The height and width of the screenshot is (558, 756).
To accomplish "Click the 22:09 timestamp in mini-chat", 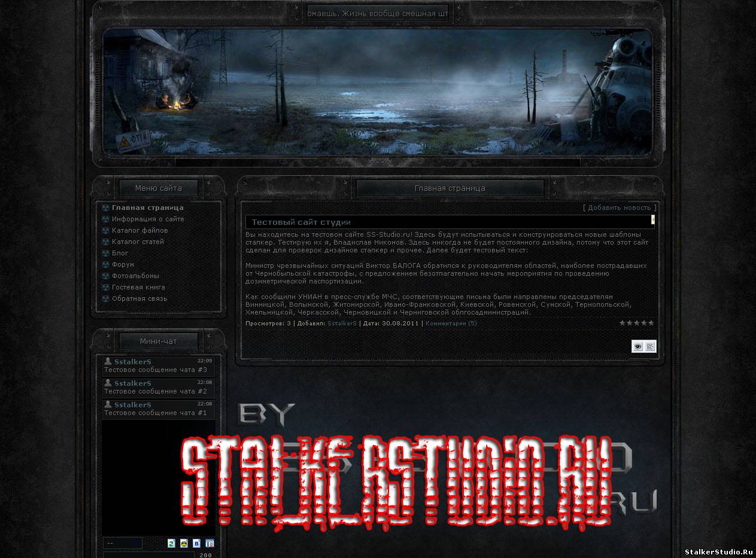I will (205, 361).
